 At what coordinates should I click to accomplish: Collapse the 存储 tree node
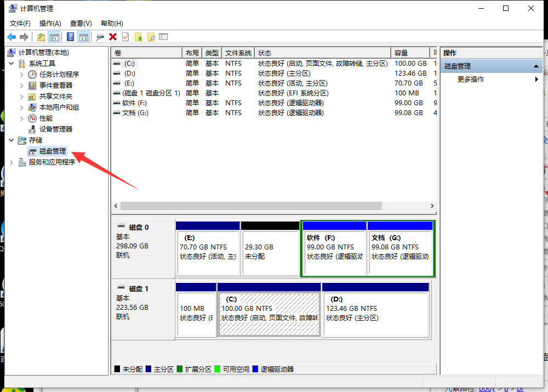point(12,140)
